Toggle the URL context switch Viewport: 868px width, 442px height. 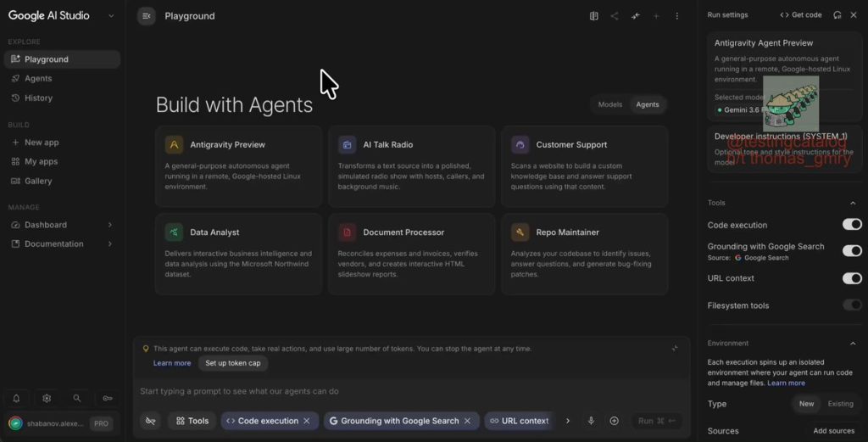pyautogui.click(x=852, y=278)
